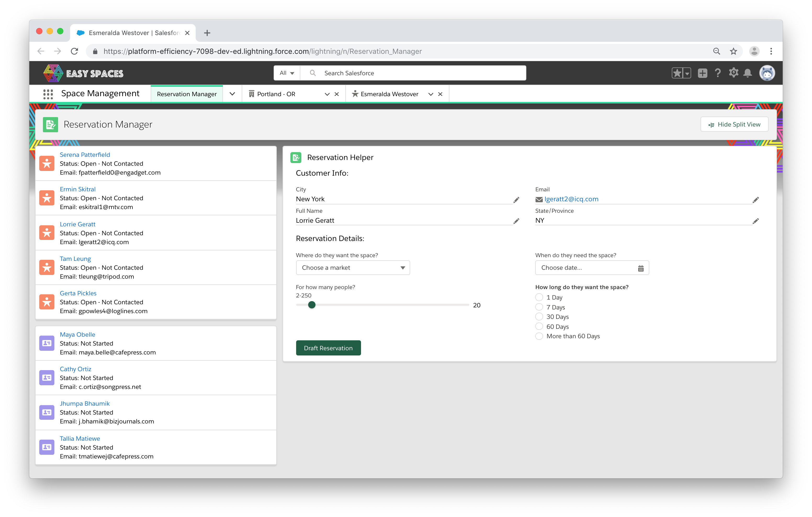This screenshot has width=812, height=517.
Task: Click the Draft Reservation button
Action: [x=328, y=348]
